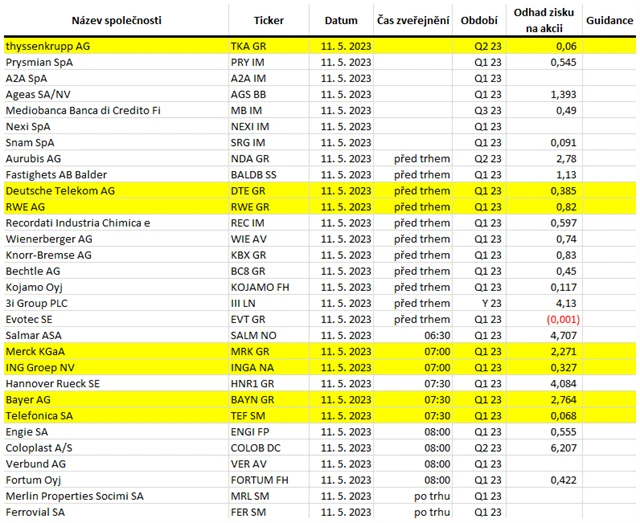Select the thyssenkrupp AG company cell
The width and height of the screenshot is (640, 523).
coord(116,46)
